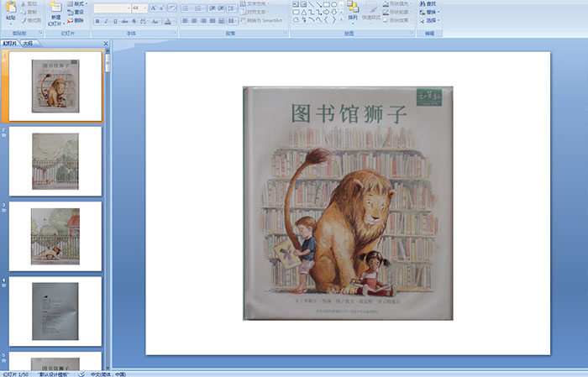
Task: Toggle strikethrough formatting
Action: 124,21
